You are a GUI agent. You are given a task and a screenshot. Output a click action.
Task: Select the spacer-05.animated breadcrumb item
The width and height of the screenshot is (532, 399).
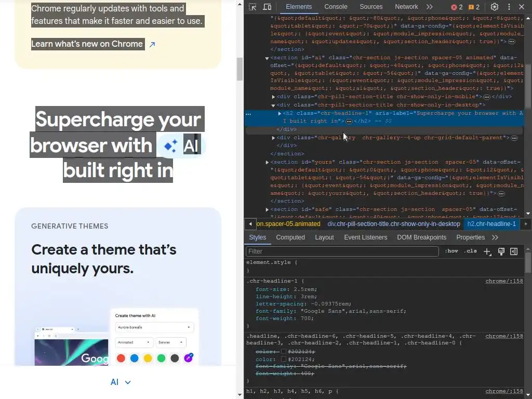(x=288, y=224)
